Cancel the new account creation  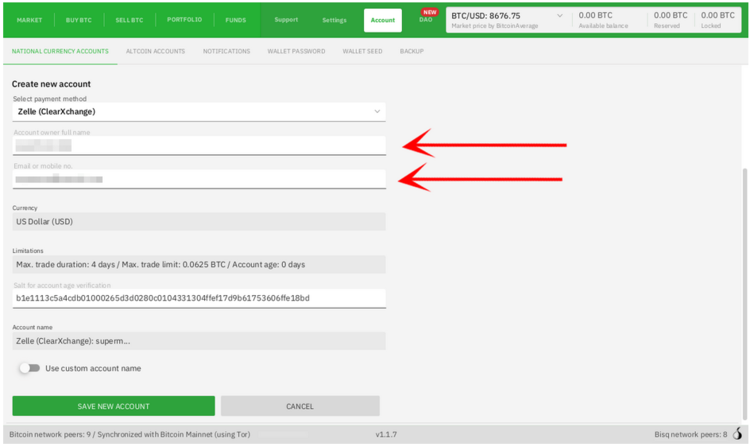point(300,406)
